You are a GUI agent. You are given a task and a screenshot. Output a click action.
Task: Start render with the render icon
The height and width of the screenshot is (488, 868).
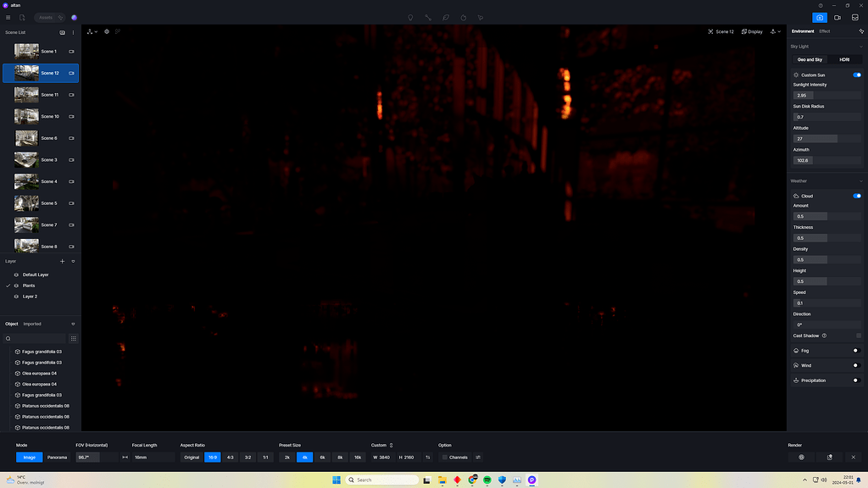coord(801,457)
